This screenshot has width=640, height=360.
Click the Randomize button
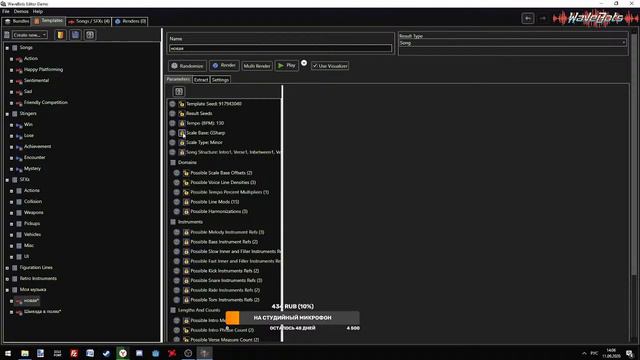[x=187, y=66]
